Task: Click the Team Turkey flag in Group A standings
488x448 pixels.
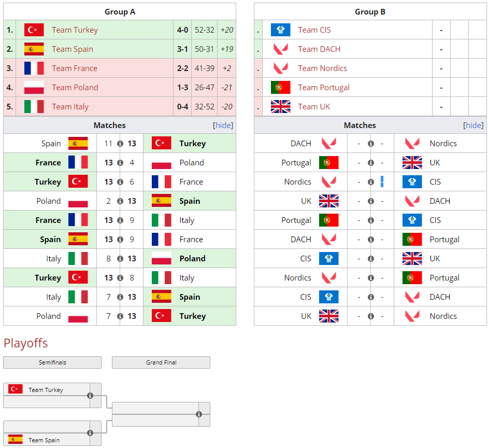Action: tap(34, 30)
